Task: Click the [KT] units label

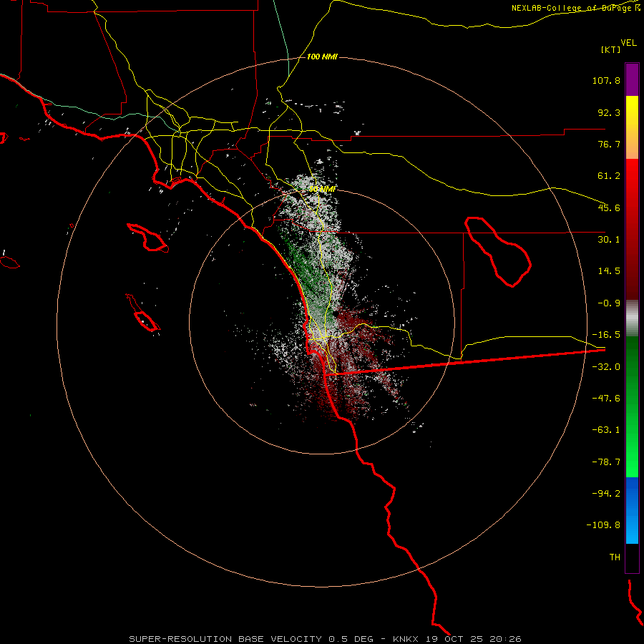Action: click(x=610, y=49)
